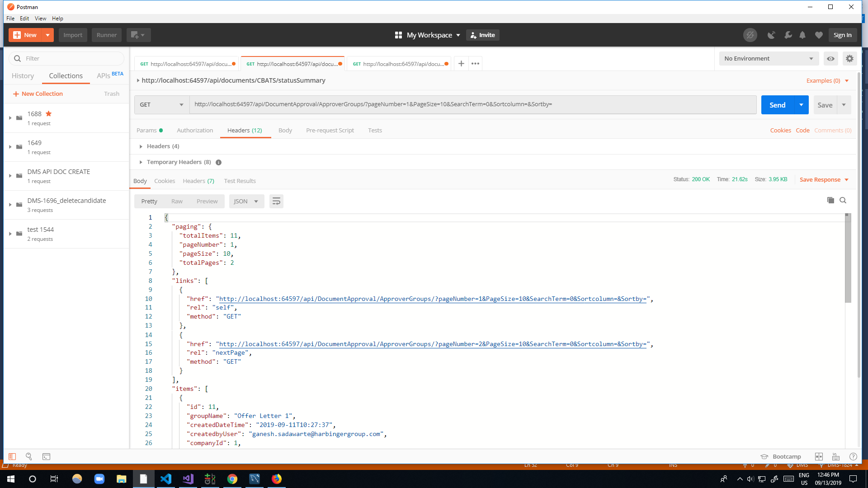Open the new window/tab creation icon
Viewport: 868px width, 488px height.
tap(138, 35)
